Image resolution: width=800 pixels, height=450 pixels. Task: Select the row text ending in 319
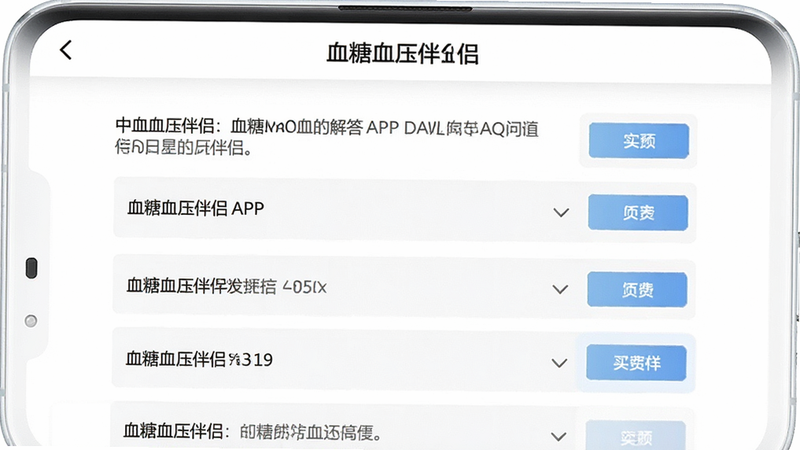click(x=199, y=359)
